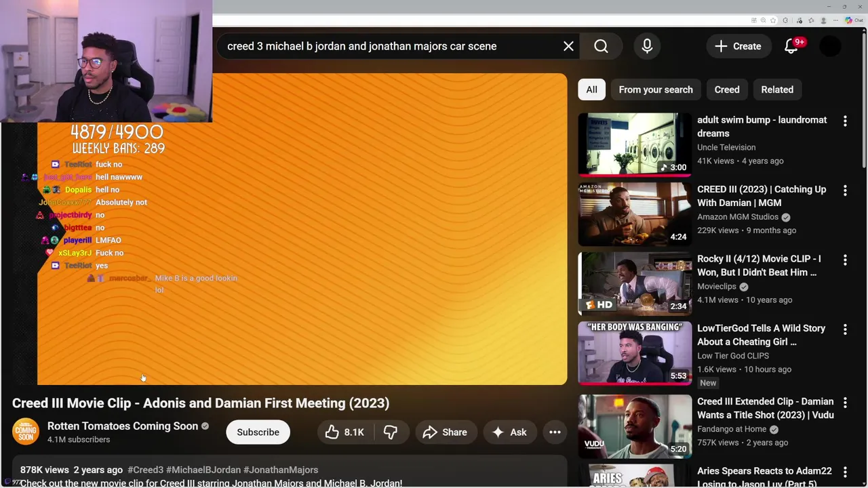868x488 pixels.
Task: Open options for Creed III Extended Clip
Action: 845,403
